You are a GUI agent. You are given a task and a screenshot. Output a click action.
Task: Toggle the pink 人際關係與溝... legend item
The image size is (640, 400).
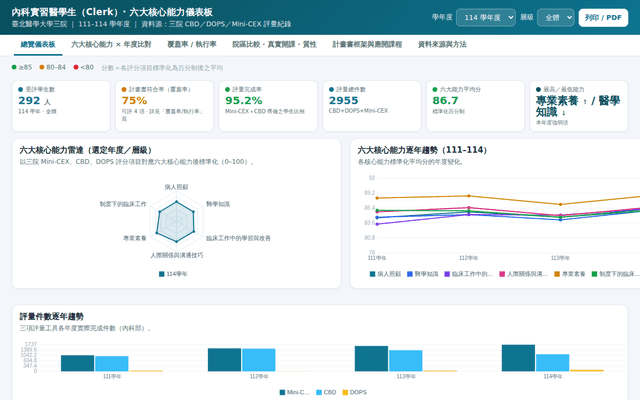524,274
